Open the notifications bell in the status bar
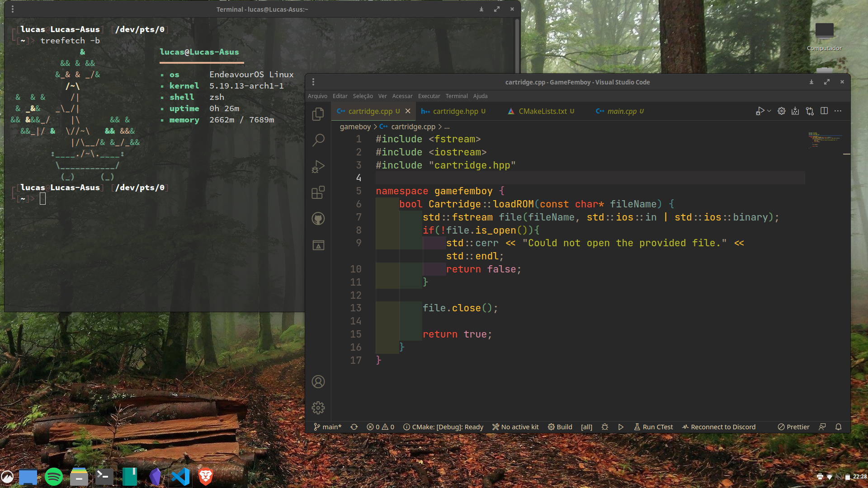 (x=838, y=427)
